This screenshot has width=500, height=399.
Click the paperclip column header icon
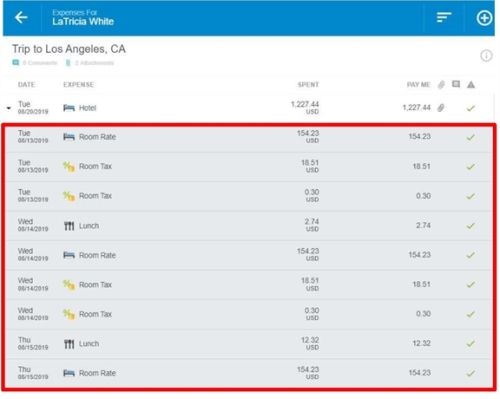pos(441,85)
